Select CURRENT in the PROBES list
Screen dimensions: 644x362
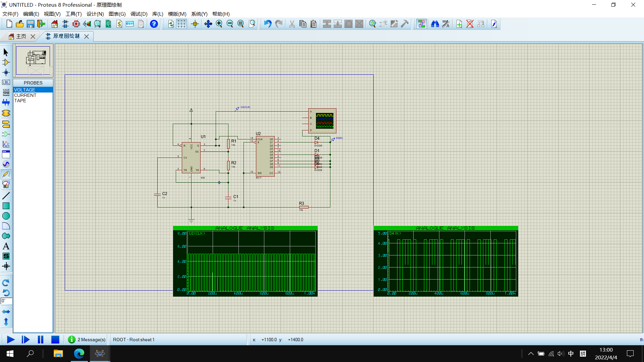point(33,95)
